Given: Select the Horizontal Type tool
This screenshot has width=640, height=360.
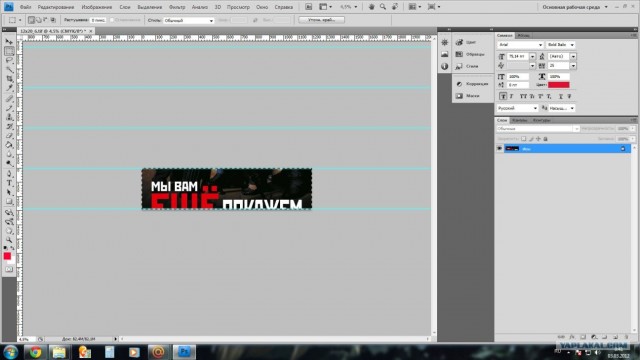Looking at the screenshot, I should tap(9, 183).
